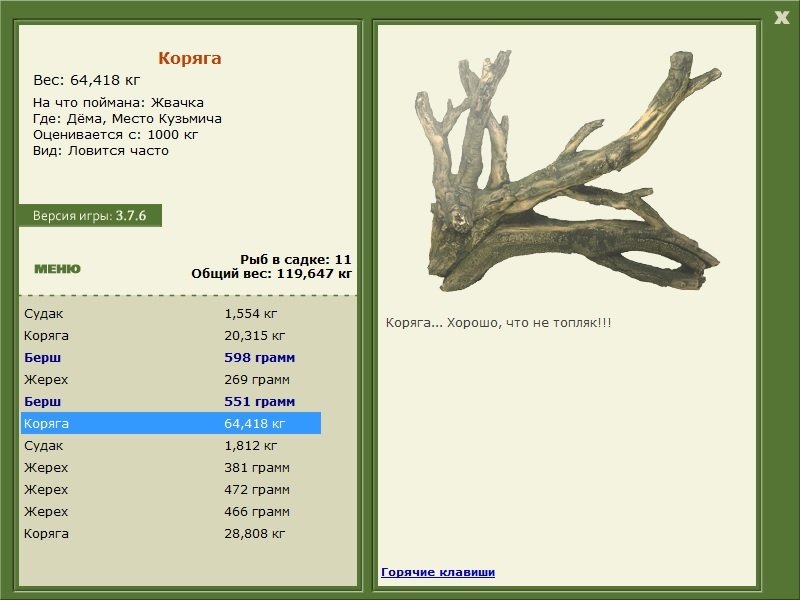Select Жерех 472 грамм entry
The height and width of the screenshot is (600, 800).
pyautogui.click(x=171, y=489)
